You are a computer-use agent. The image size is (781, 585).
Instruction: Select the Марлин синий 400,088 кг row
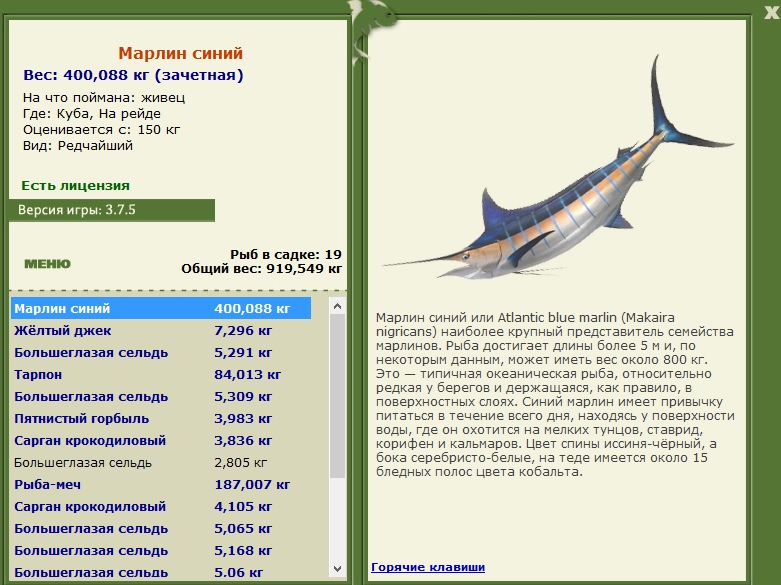(161, 308)
